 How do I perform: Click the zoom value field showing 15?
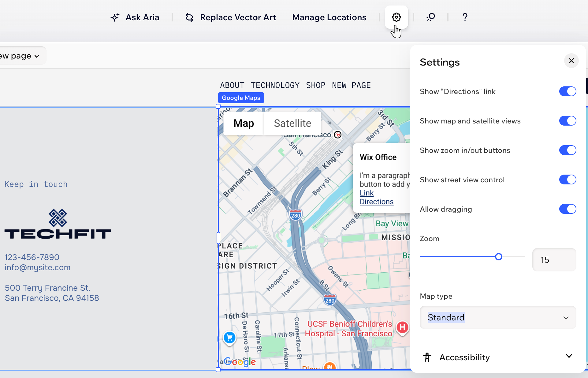554,260
